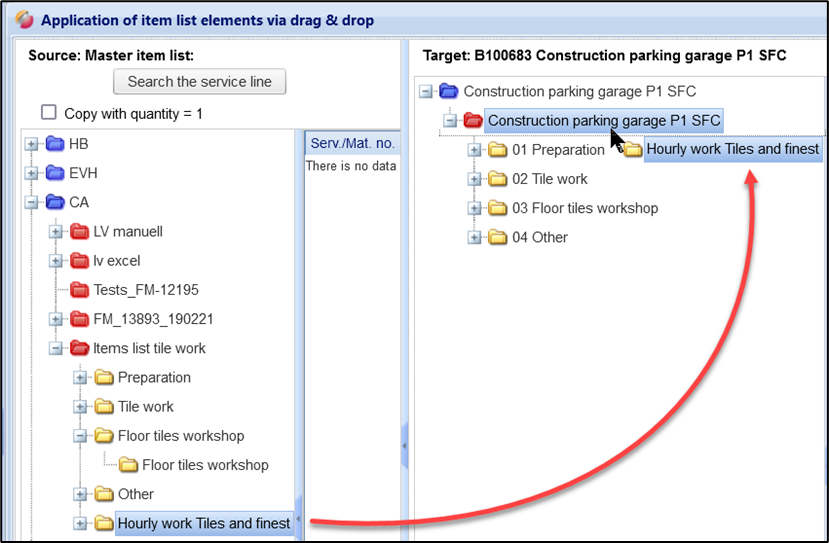The width and height of the screenshot is (829, 543).
Task: Click the yellow 02 Tile work folder icon
Action: tap(497, 179)
